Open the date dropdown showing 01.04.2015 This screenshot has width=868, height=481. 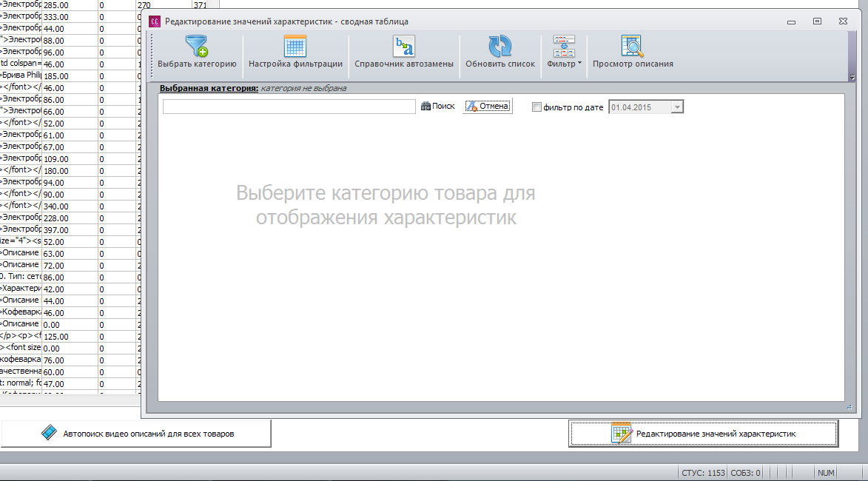tap(677, 107)
